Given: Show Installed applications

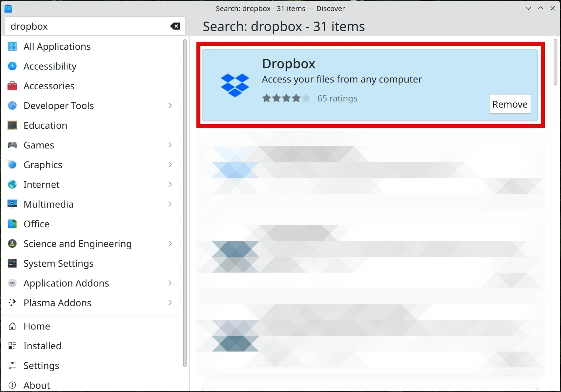Looking at the screenshot, I should (x=91, y=346).
